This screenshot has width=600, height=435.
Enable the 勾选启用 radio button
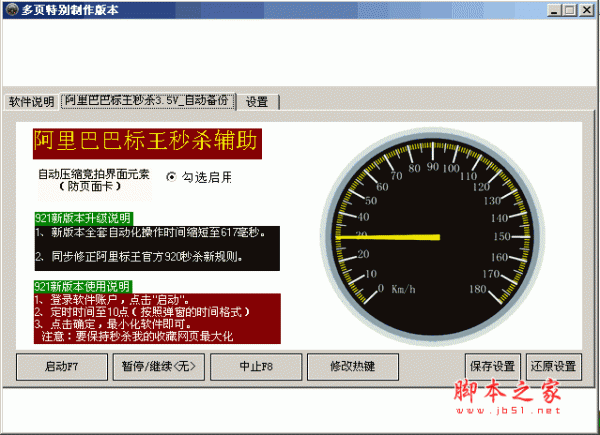pos(171,177)
